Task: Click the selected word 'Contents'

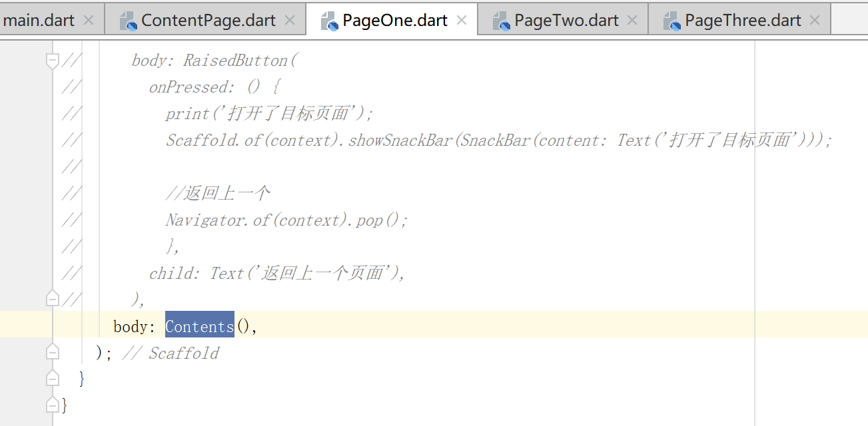Action: point(200,326)
